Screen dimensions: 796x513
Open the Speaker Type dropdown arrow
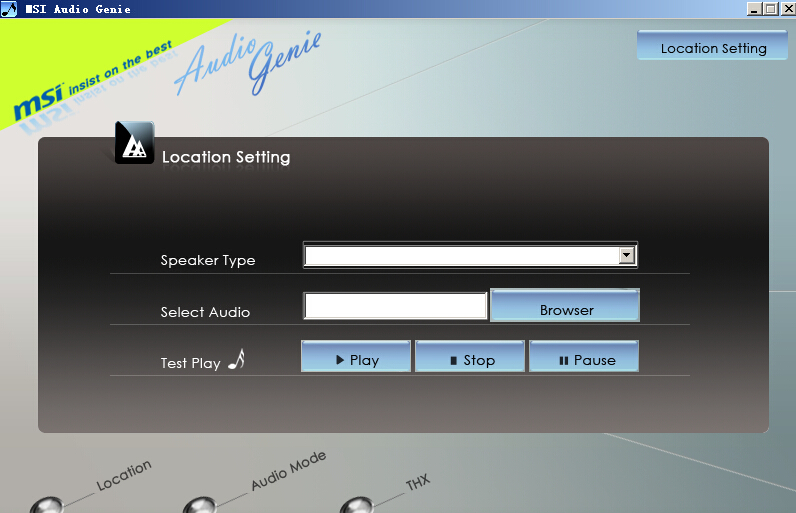click(626, 255)
